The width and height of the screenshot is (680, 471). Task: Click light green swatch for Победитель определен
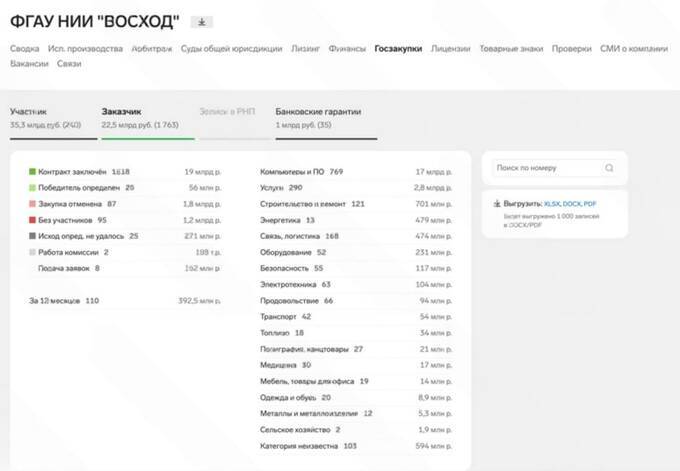click(x=32, y=188)
